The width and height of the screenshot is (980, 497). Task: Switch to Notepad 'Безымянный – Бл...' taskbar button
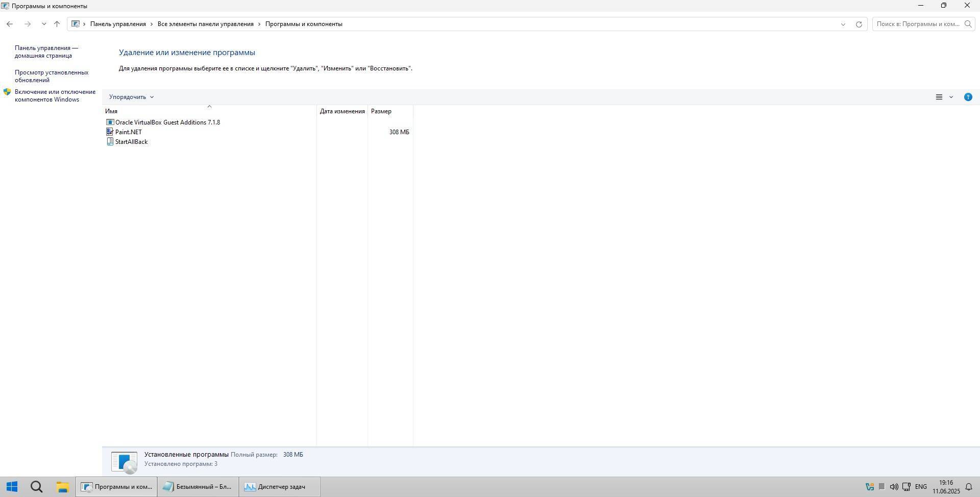(x=198, y=487)
